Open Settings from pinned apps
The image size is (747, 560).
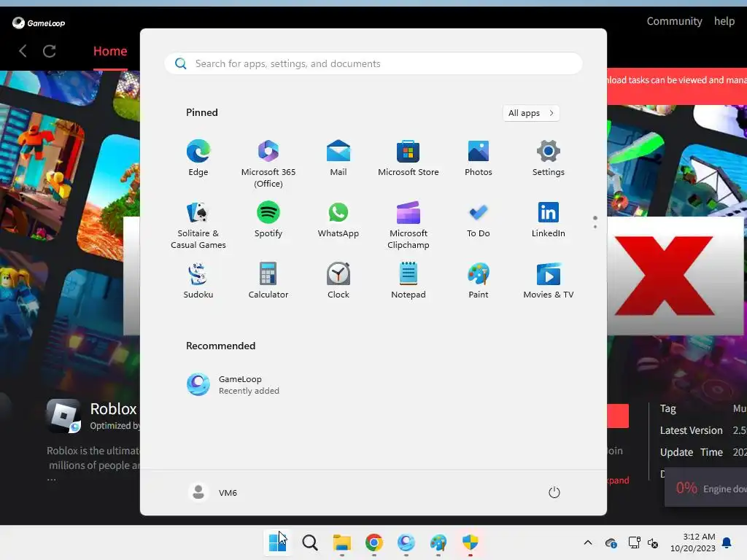[x=549, y=158]
